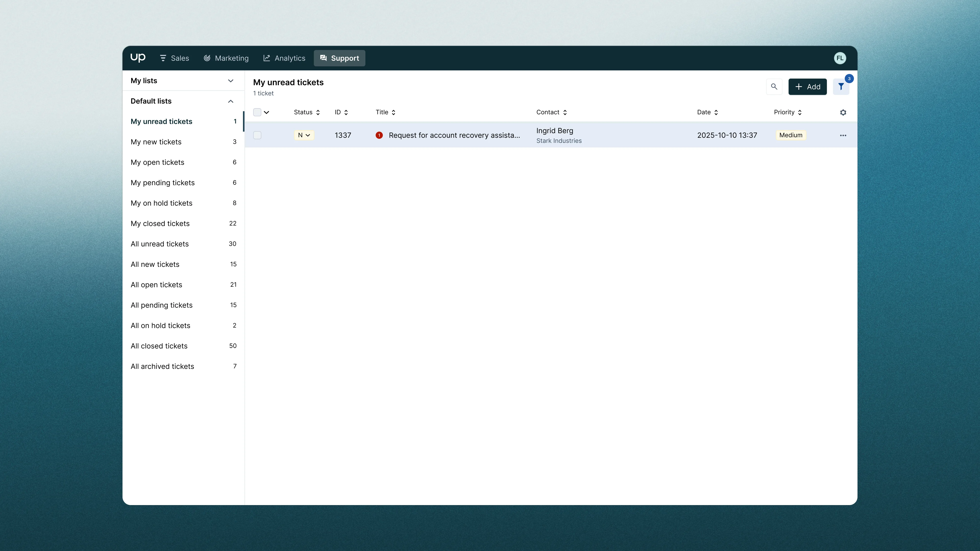Click the My unread tickets heading
This screenshot has width=980, height=551.
[288, 82]
